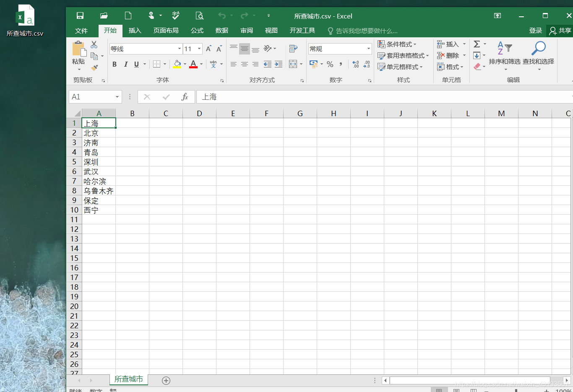This screenshot has width=573, height=392.
Task: Open the font size dropdown showing 11
Action: coord(199,49)
